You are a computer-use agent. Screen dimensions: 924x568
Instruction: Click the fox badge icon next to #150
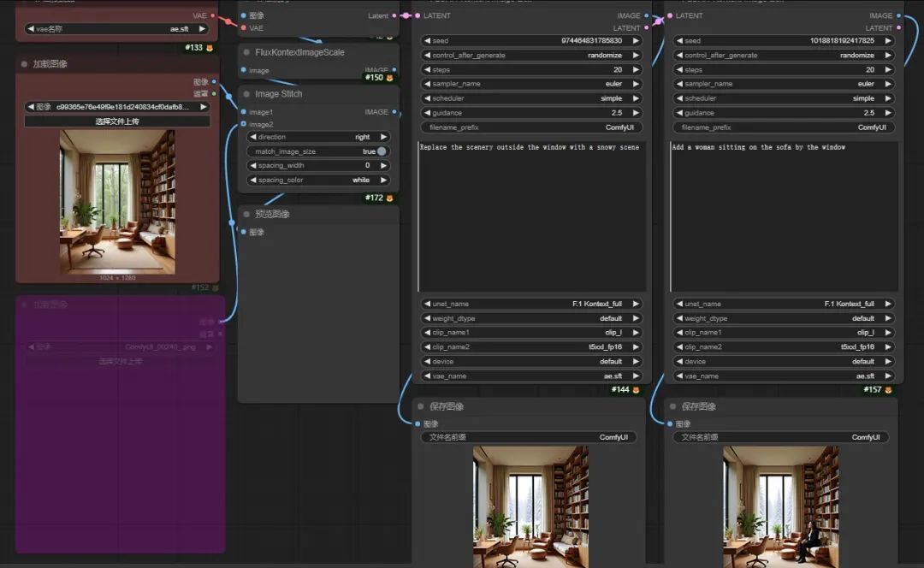(390, 78)
